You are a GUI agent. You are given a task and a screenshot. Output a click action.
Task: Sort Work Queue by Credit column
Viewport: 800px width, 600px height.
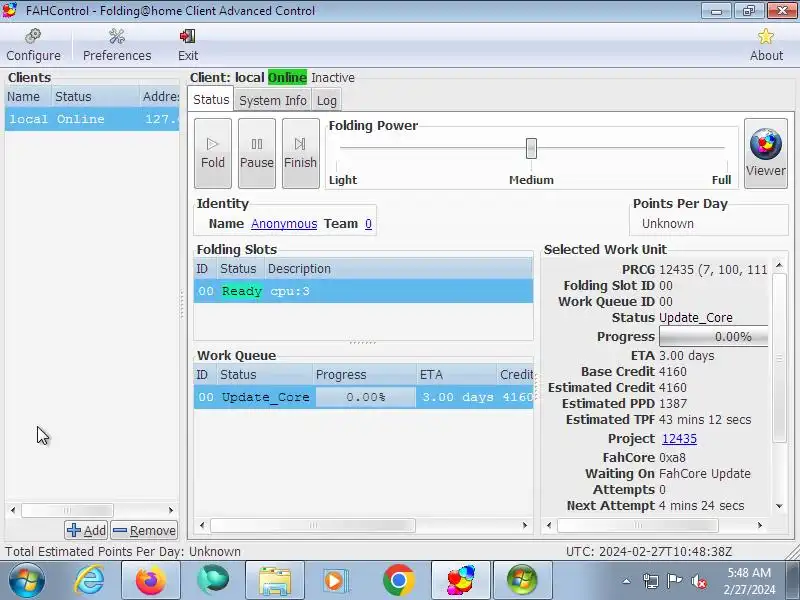[515, 374]
